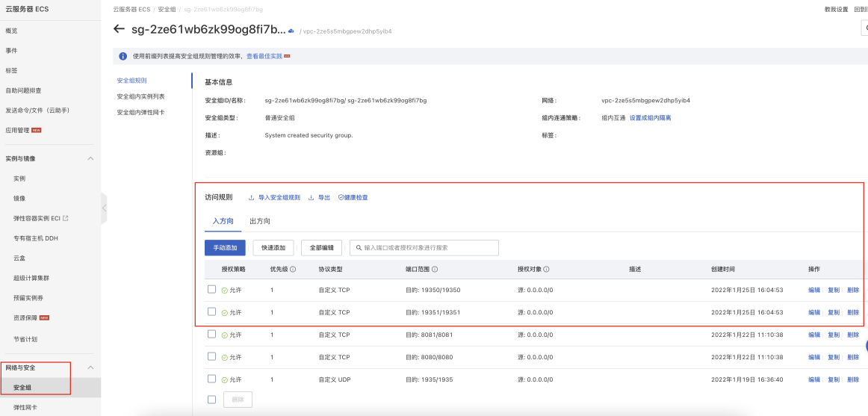Open 实例 under 实例与镜像

[19, 178]
